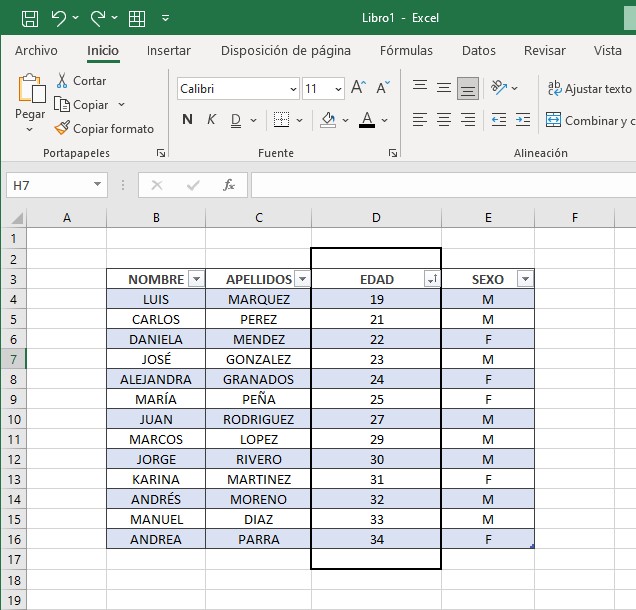This screenshot has height=610, width=636.
Task: Click the center text icon
Action: [x=444, y=120]
